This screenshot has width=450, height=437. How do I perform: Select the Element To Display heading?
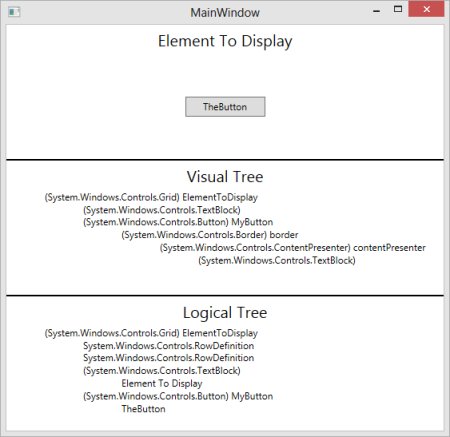click(x=225, y=41)
